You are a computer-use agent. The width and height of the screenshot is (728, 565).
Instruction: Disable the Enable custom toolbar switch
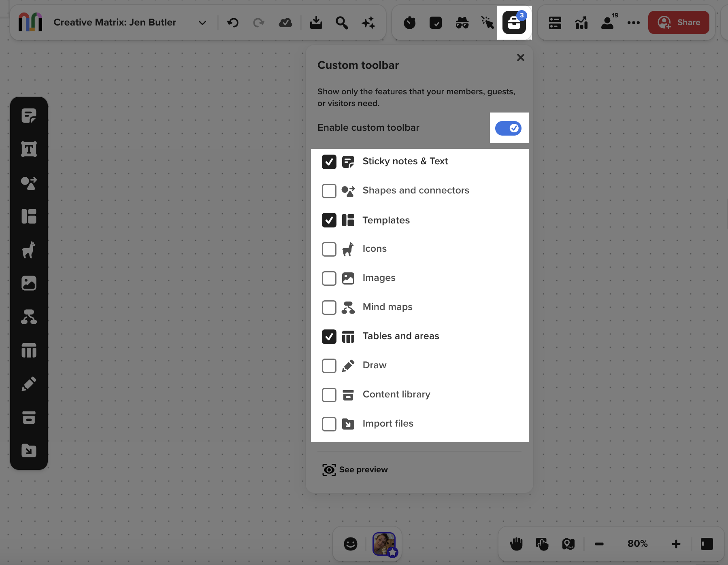[508, 128]
